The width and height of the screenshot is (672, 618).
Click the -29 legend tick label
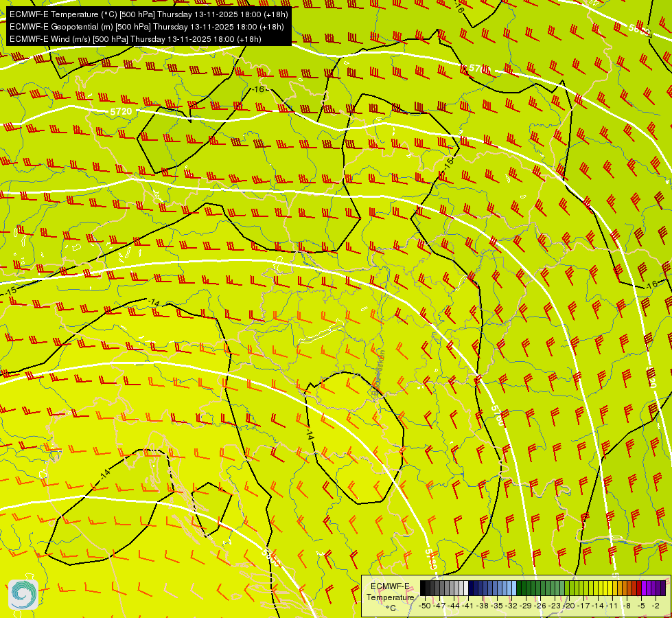(x=526, y=606)
